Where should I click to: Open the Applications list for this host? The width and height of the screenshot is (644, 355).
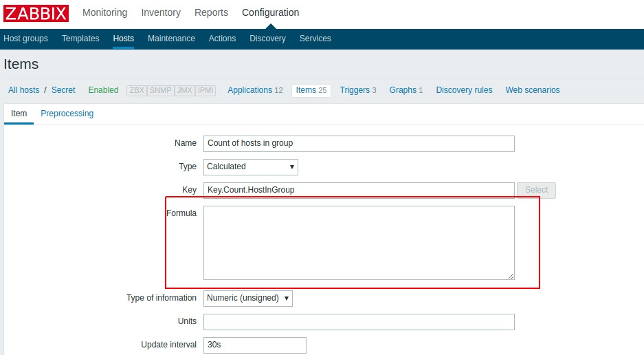[x=249, y=90]
